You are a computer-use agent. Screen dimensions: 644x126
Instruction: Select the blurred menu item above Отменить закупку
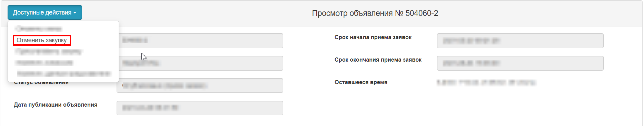pyautogui.click(x=39, y=29)
